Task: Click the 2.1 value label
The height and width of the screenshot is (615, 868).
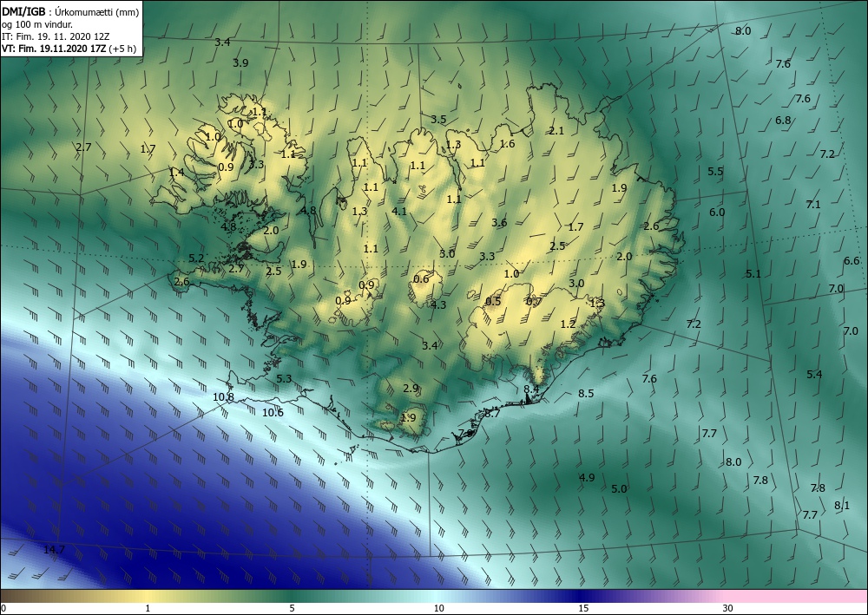Action: pyautogui.click(x=556, y=131)
